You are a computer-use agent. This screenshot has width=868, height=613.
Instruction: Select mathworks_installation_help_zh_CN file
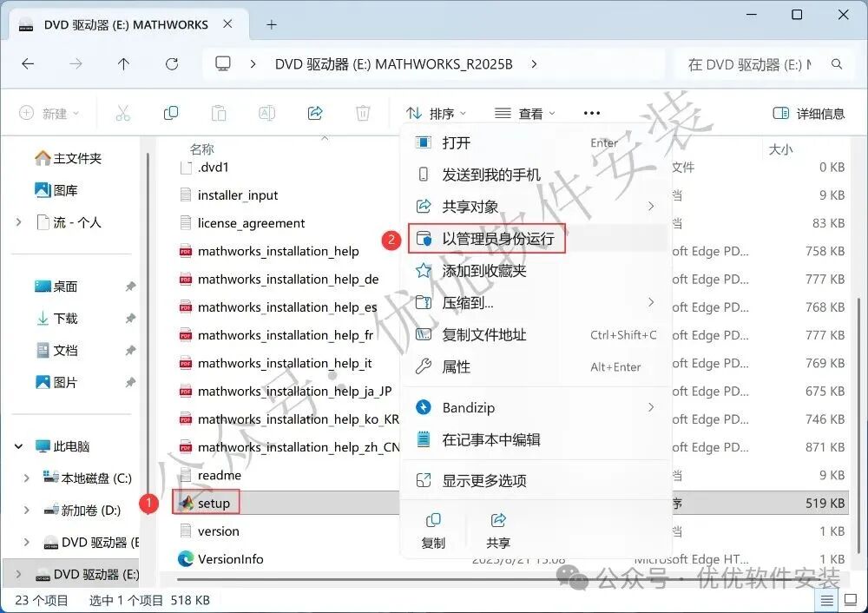pyautogui.click(x=289, y=447)
